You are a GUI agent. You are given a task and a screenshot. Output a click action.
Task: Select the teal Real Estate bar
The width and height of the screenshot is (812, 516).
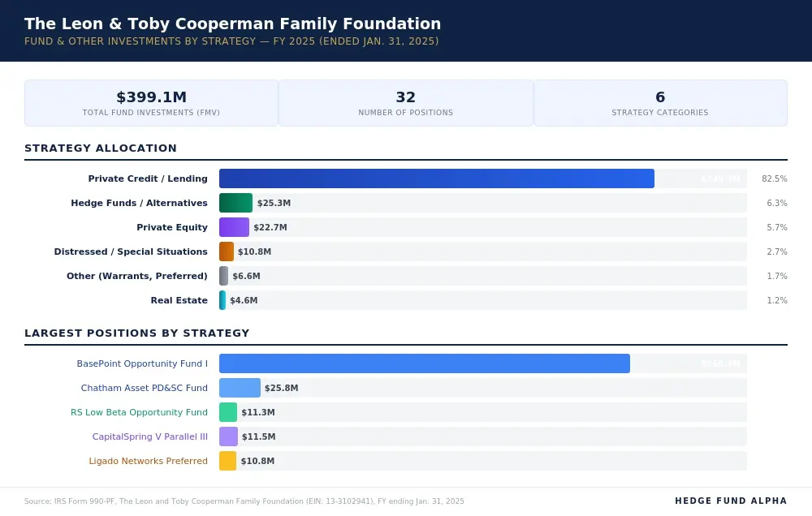(222, 300)
